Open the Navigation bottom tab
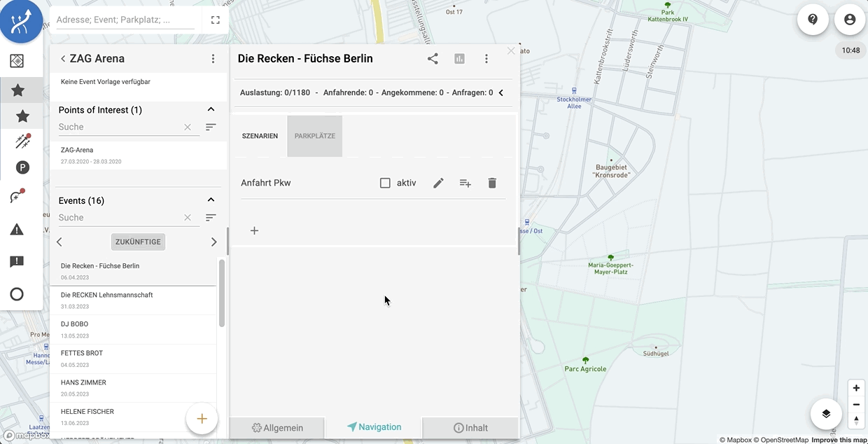This screenshot has height=444, width=868. click(x=374, y=427)
